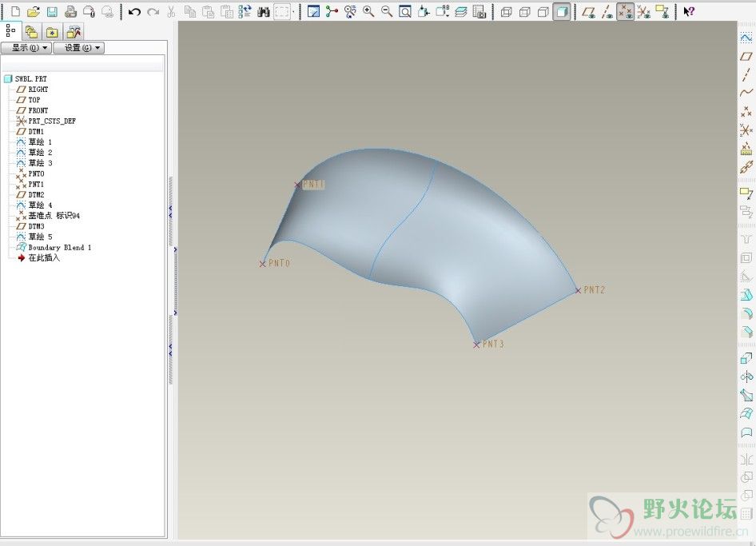Viewport: 756px width, 546px height.
Task: Repaint the screen
Action: tap(313, 11)
